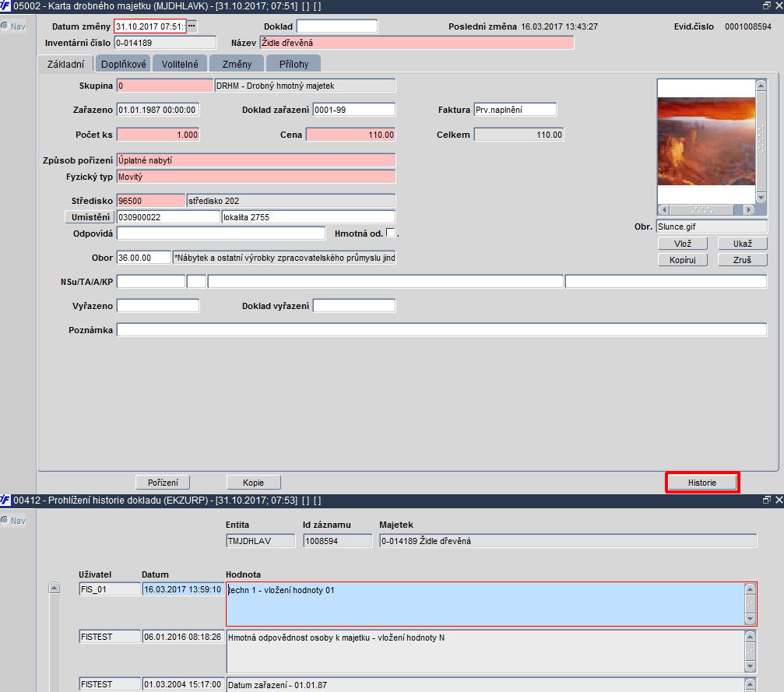Click the image panel scroll-up arrow
The width and height of the screenshot is (784, 692).
[761, 86]
